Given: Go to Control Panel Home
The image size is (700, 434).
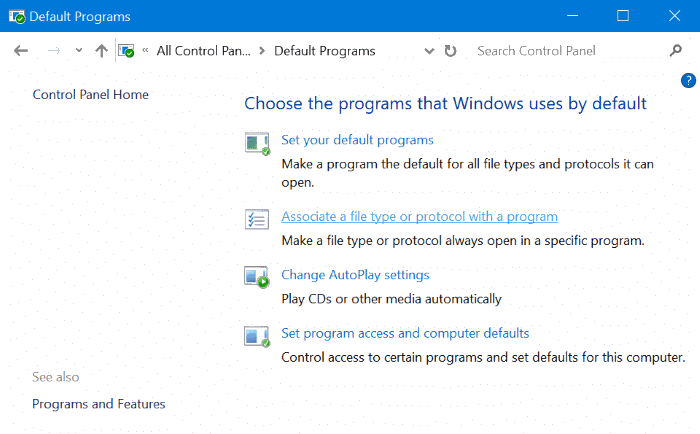Looking at the screenshot, I should point(91,95).
